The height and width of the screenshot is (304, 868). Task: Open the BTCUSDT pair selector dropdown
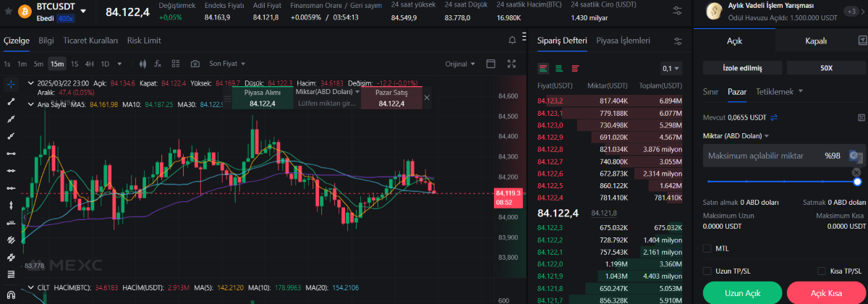[84, 12]
